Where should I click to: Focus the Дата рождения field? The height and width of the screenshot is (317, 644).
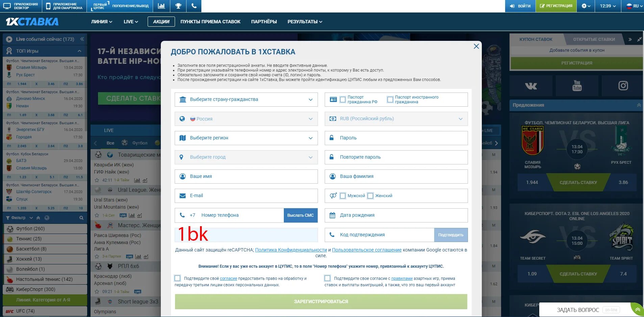[396, 215]
